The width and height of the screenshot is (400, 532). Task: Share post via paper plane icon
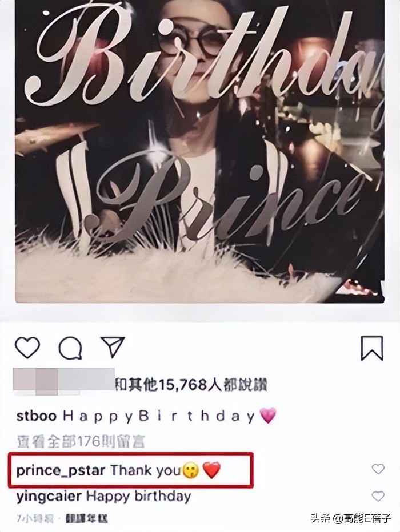(x=113, y=346)
